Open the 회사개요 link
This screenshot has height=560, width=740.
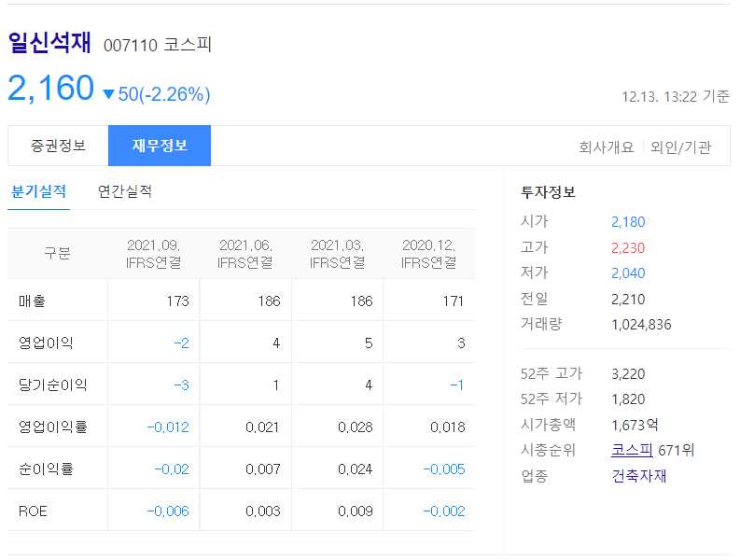pyautogui.click(x=607, y=147)
